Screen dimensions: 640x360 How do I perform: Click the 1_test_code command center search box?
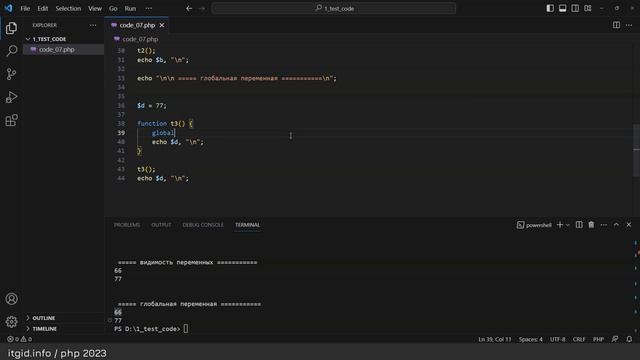coord(333,8)
